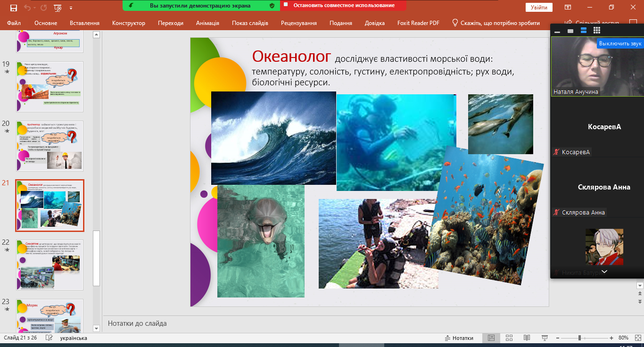Click the Redo/Repeat icon in the title bar

(x=44, y=8)
